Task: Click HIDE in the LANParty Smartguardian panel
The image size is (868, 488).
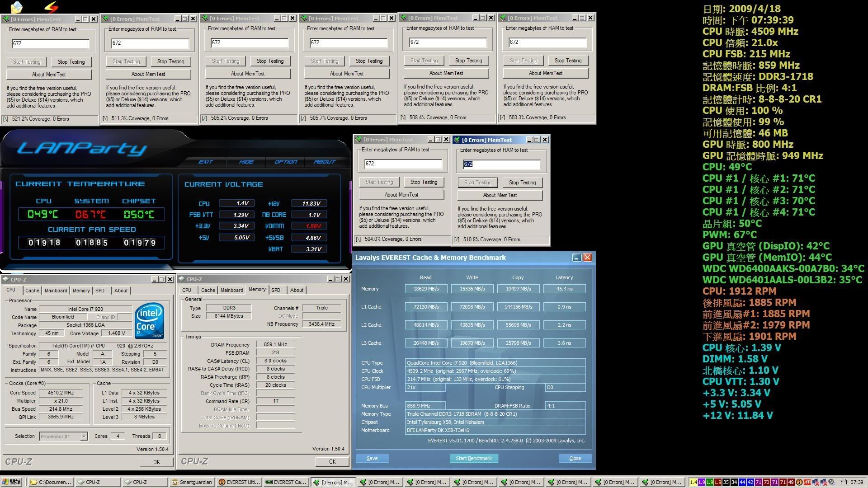Action: pos(246,162)
